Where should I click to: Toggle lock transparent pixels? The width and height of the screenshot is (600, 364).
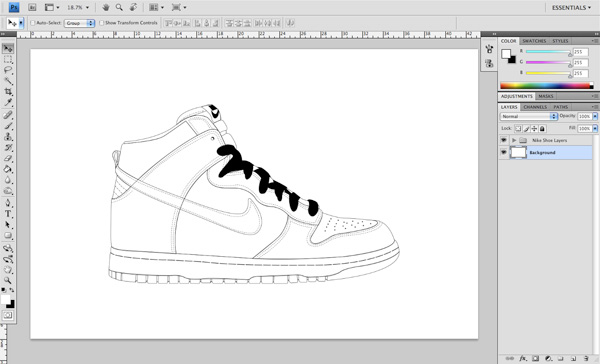point(518,129)
